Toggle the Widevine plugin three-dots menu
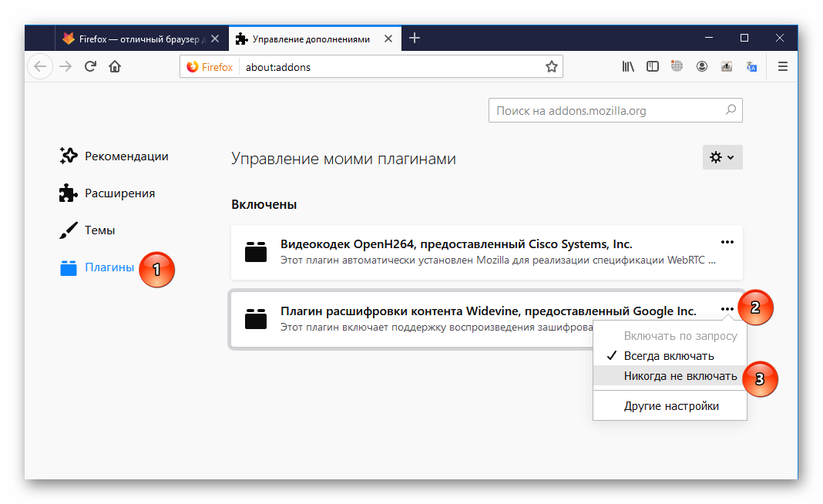823x504 pixels. (727, 309)
